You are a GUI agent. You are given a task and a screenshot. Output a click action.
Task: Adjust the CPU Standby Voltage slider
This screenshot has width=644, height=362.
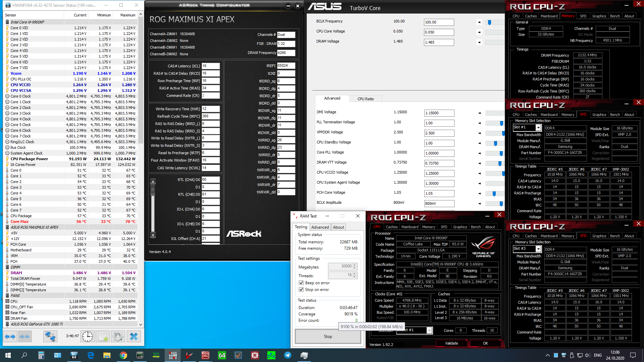(x=495, y=143)
